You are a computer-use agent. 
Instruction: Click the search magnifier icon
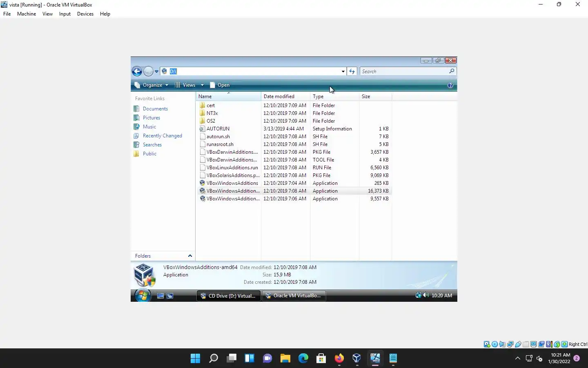[452, 71]
